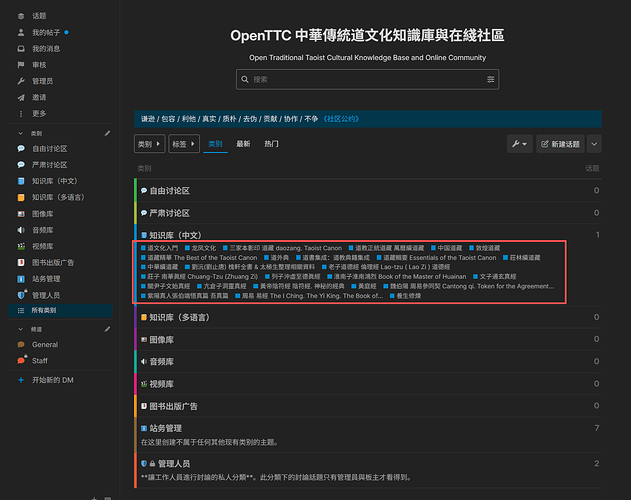Image resolution: width=631 pixels, height=500 pixels.
Task: Click the 新建话题 (New Topic) button
Action: [559, 145]
